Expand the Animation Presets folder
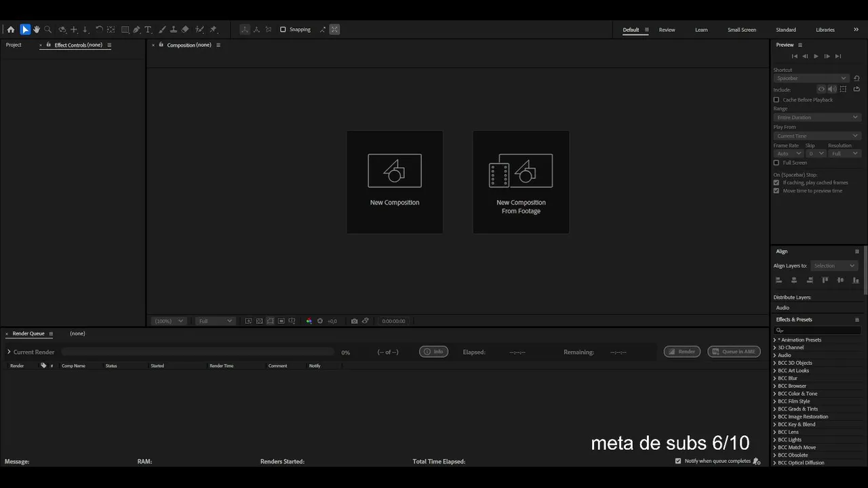This screenshot has height=488, width=868. point(774,340)
